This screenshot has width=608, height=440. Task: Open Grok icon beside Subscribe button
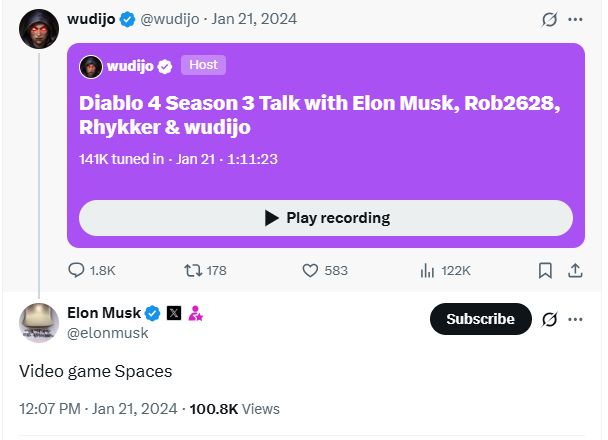(548, 319)
